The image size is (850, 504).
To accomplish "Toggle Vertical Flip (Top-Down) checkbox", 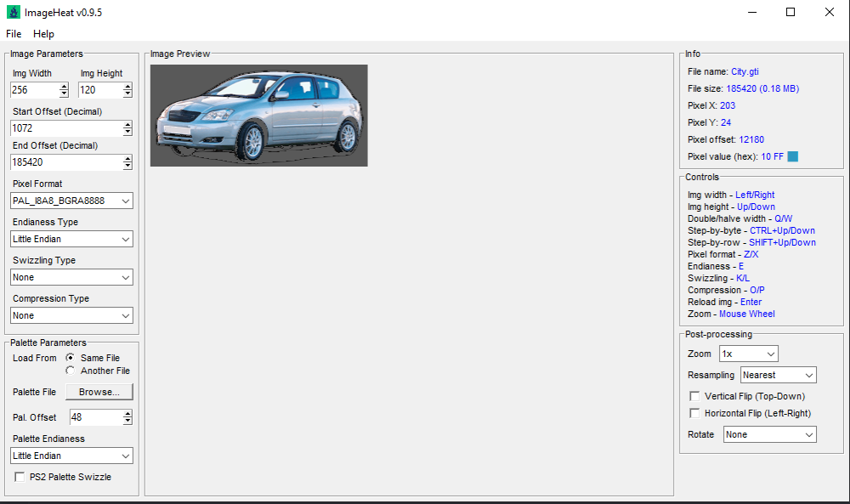I will 695,396.
